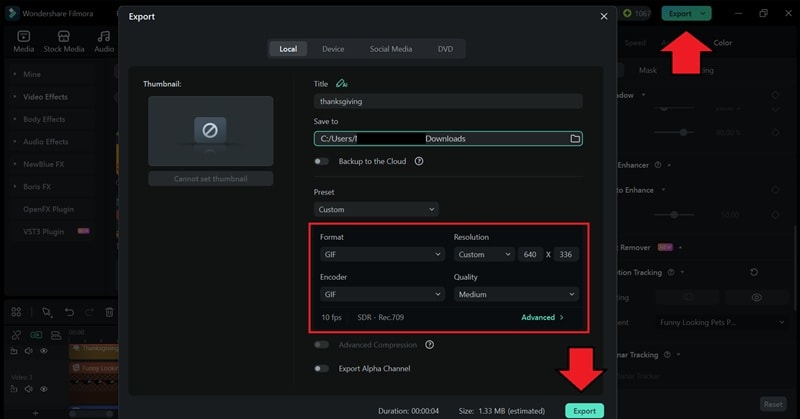Toggle Advanced Compression switch
This screenshot has height=419, width=800.
click(321, 344)
